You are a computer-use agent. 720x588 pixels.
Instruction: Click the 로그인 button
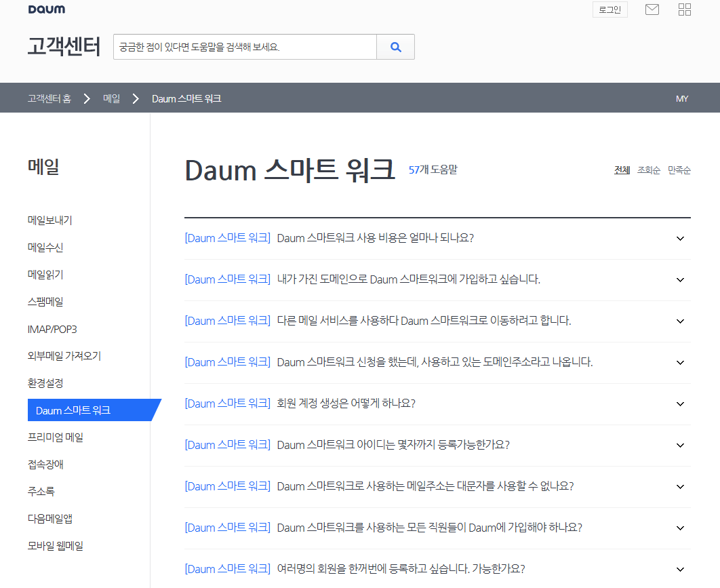coord(609,9)
